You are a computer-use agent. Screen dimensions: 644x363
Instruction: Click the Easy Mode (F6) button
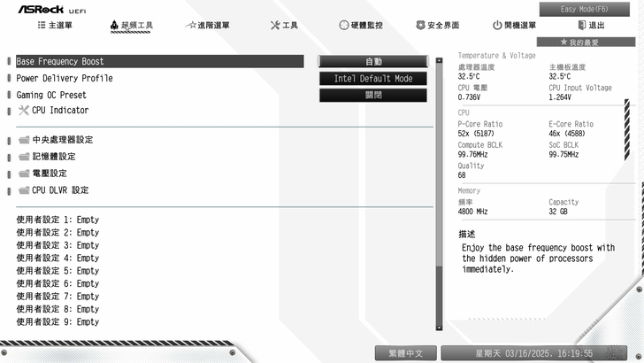coord(585,9)
